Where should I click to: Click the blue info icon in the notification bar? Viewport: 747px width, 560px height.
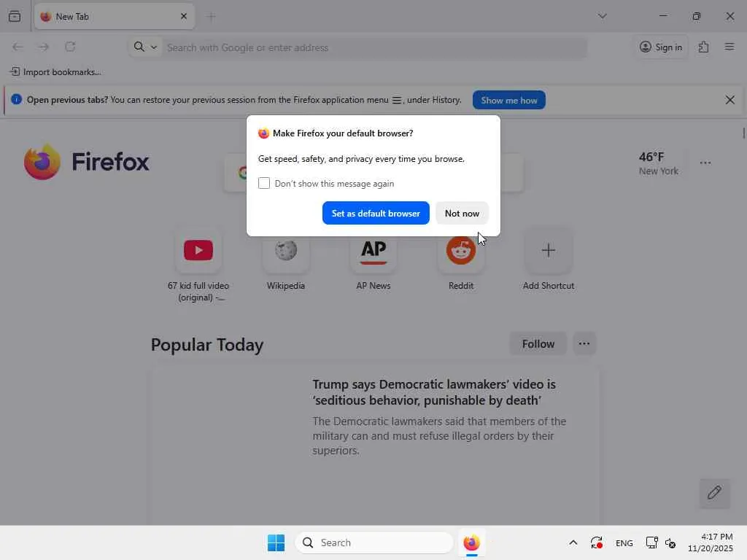(16, 99)
